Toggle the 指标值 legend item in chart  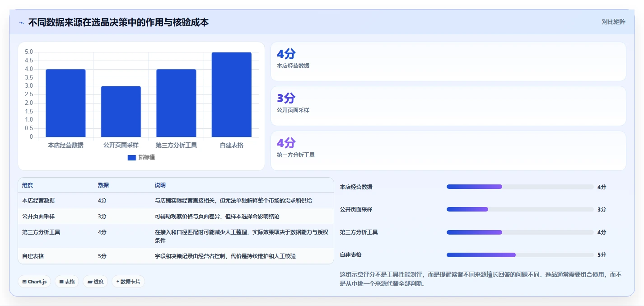coord(141,157)
